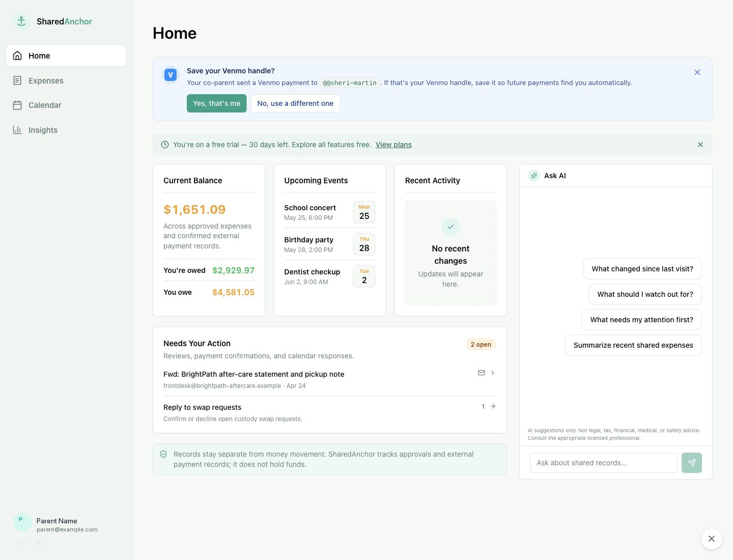Click the No recent changes placeholder
The width and height of the screenshot is (733, 560).
450,254
